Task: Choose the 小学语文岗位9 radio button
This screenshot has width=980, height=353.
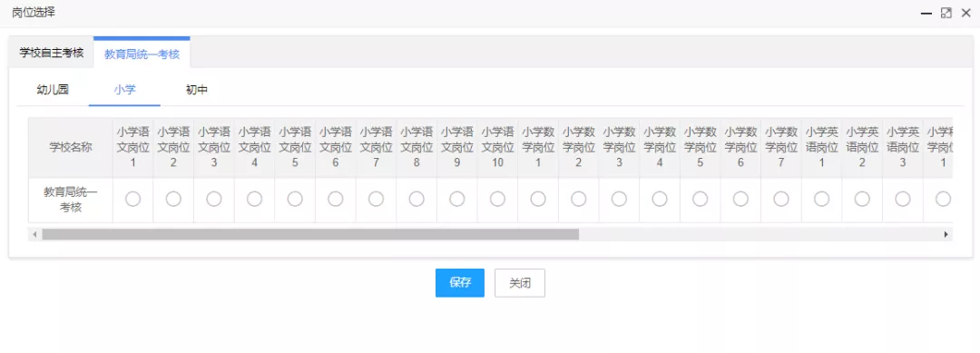Action: point(457,199)
